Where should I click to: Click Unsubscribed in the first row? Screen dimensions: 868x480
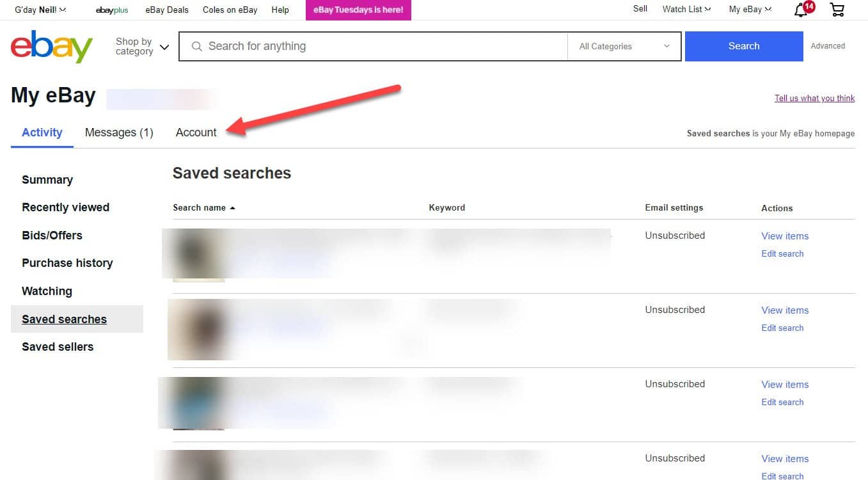tap(675, 236)
